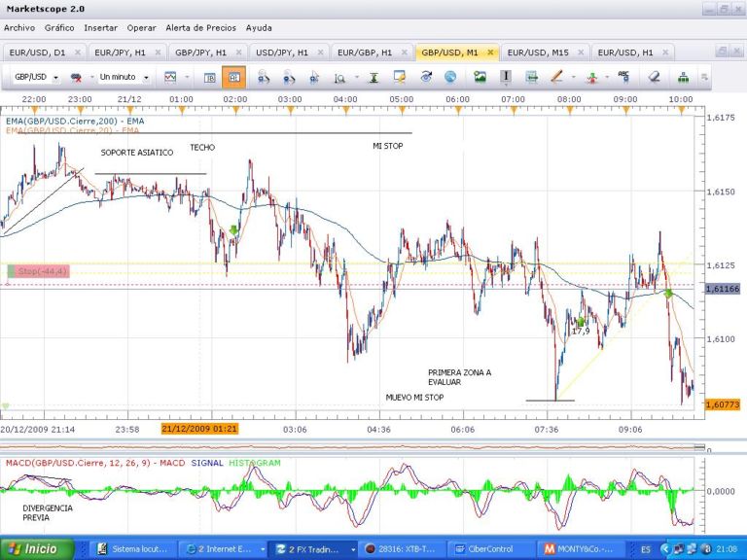Click the yellow note icon in the toolbar

400,77
